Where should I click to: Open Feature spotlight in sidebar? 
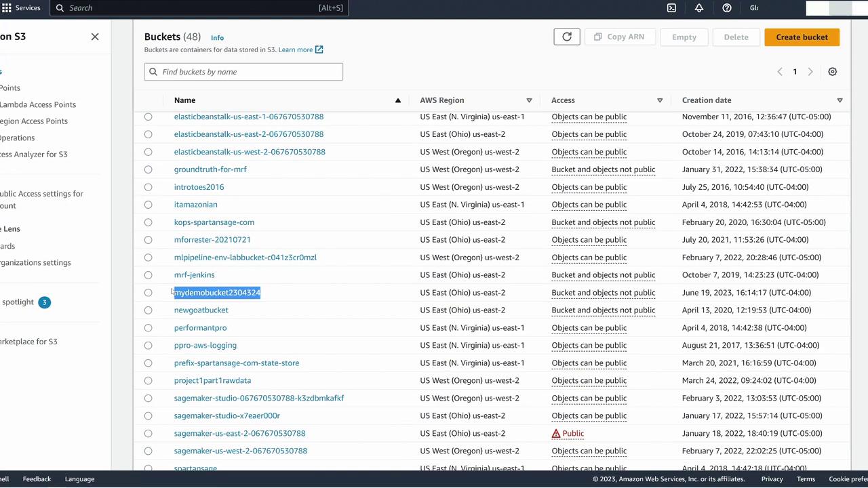(x=18, y=302)
